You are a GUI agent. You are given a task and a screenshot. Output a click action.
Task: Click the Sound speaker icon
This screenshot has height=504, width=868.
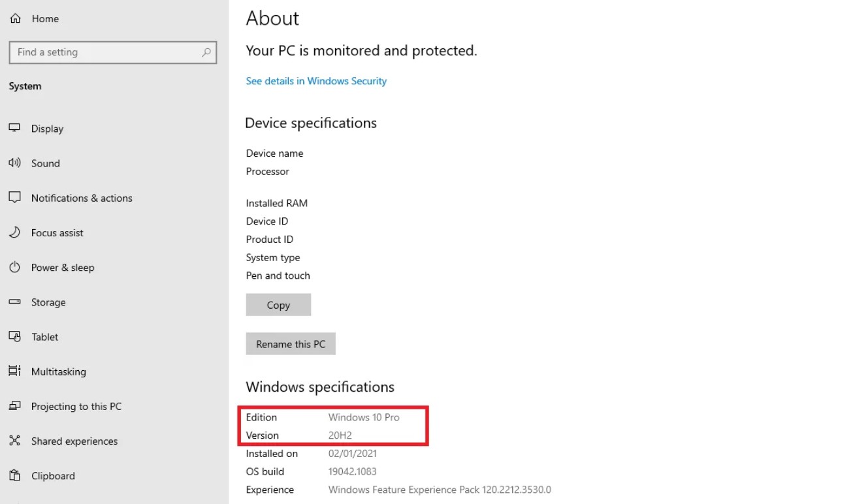[x=14, y=163]
